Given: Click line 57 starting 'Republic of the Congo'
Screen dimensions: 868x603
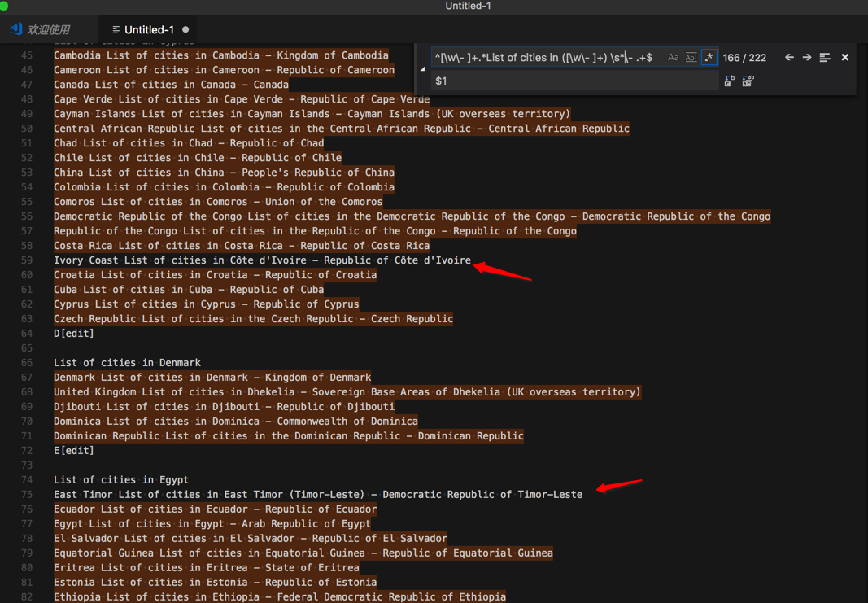Looking at the screenshot, I should click(315, 231).
